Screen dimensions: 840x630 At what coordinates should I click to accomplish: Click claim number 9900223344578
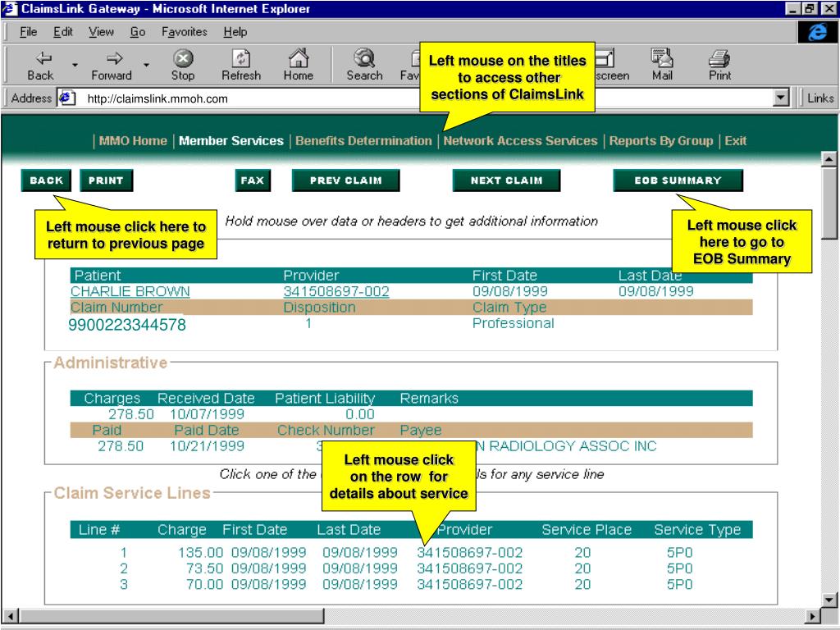(127, 325)
